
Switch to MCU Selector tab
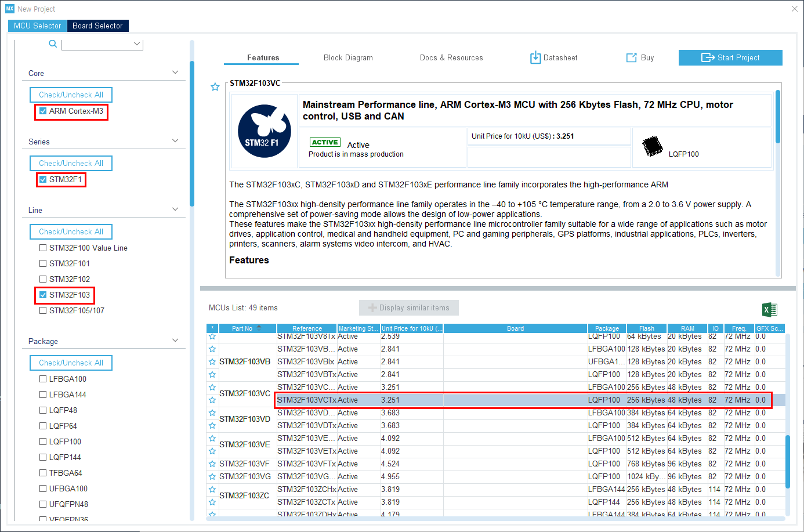(x=38, y=26)
